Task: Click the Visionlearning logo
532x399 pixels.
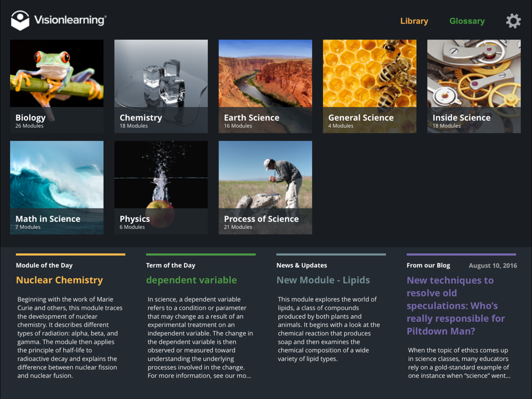Action: (59, 20)
